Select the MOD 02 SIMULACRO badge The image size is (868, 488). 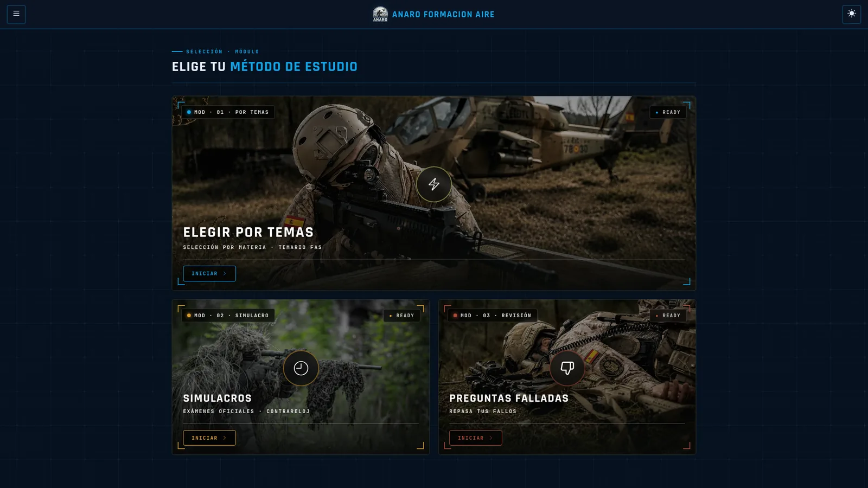[x=228, y=316]
